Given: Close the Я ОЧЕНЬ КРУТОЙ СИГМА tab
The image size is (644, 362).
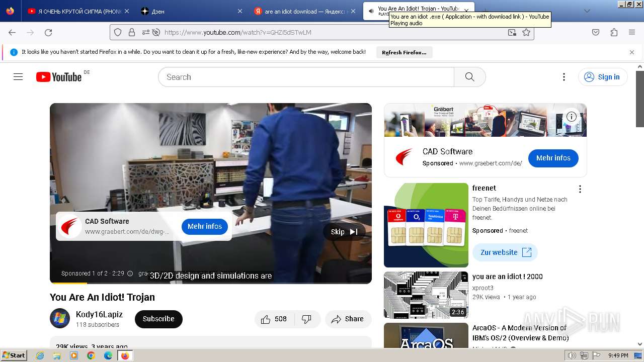Looking at the screenshot, I should (x=127, y=11).
